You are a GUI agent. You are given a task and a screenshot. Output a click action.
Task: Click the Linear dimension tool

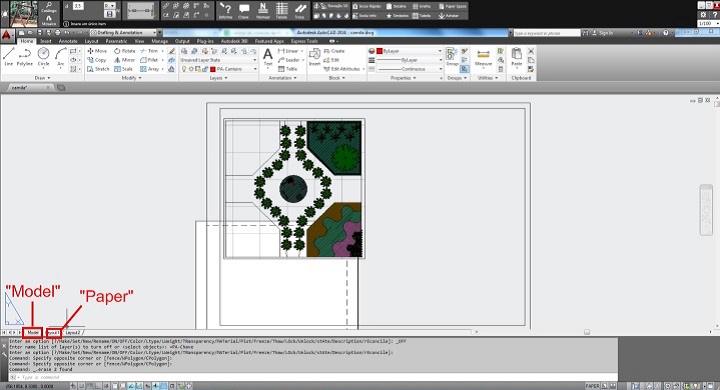click(x=288, y=51)
